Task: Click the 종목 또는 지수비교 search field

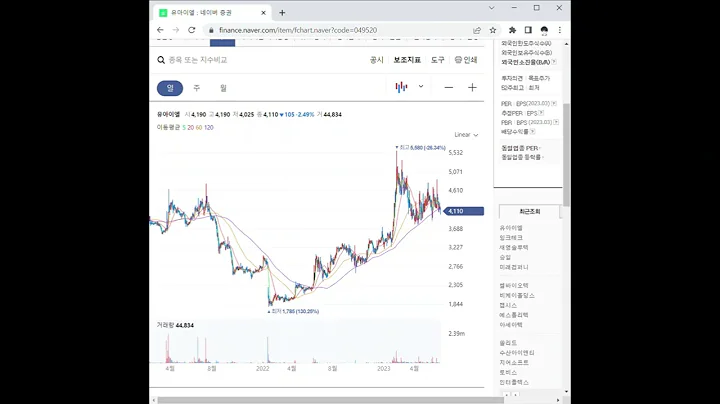Action: pos(198,60)
